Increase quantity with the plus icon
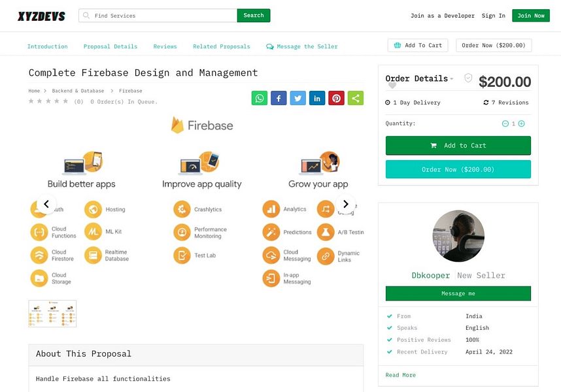 [522, 123]
